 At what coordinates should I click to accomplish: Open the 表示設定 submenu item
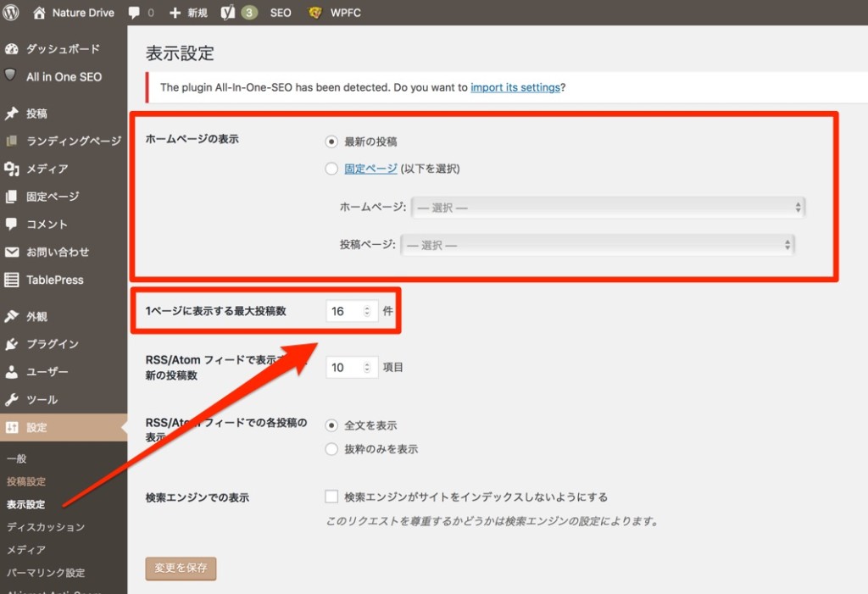(x=26, y=504)
